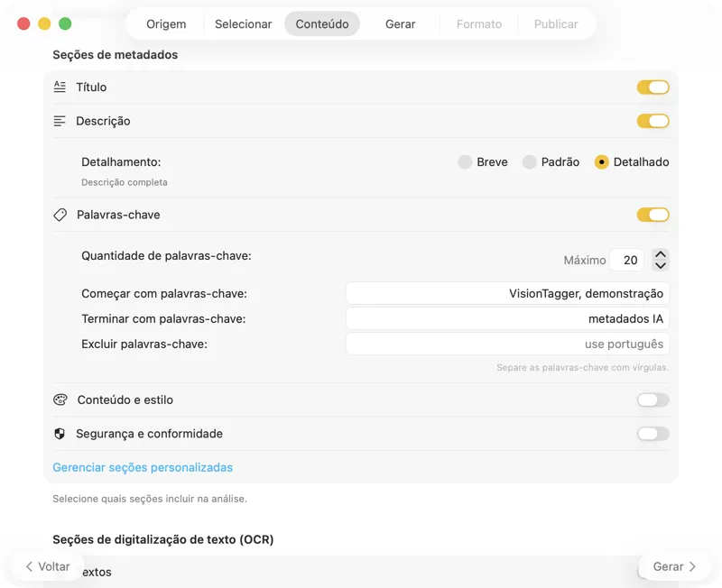Decrease keyword count with stepper down arrow
The width and height of the screenshot is (722, 588).
point(661,264)
